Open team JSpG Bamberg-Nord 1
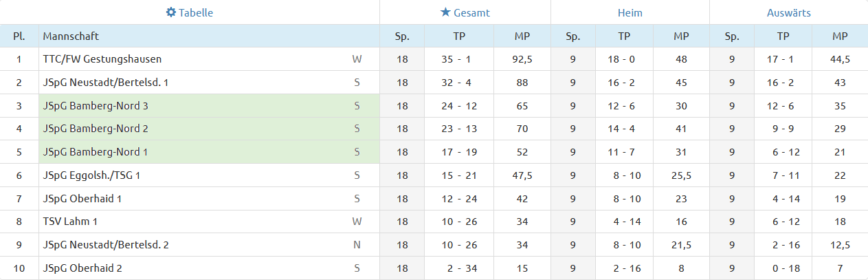 point(96,152)
